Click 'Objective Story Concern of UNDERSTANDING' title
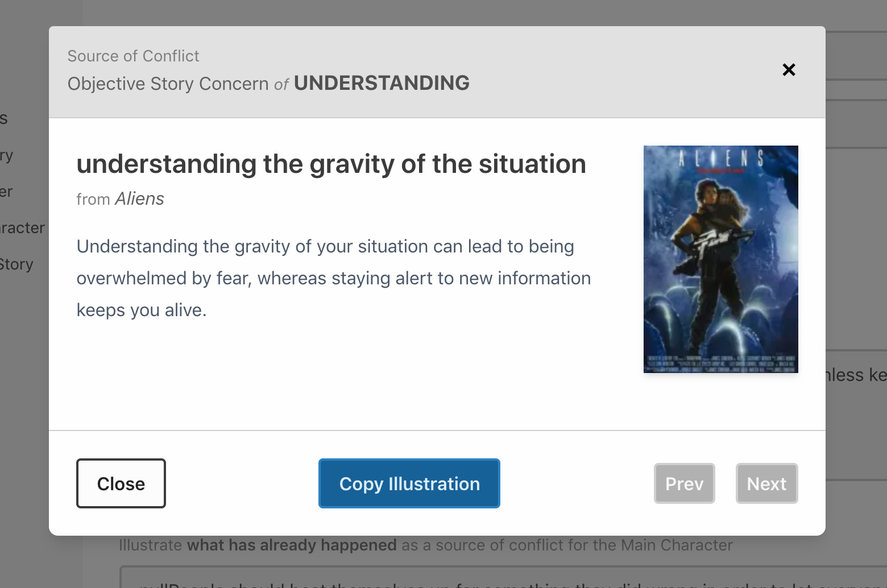 pyautogui.click(x=268, y=83)
